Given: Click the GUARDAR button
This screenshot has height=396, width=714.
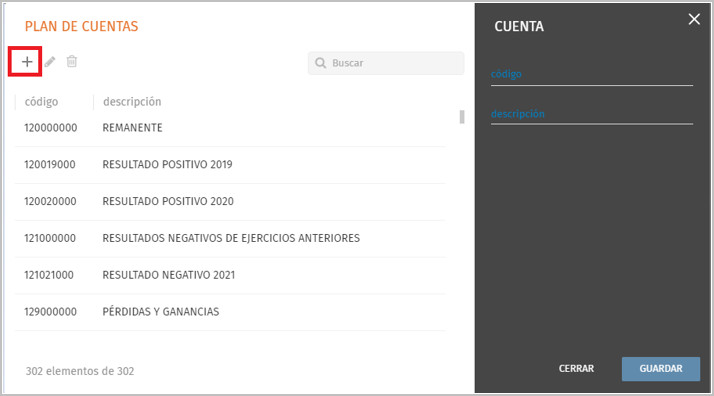Looking at the screenshot, I should point(661,369).
